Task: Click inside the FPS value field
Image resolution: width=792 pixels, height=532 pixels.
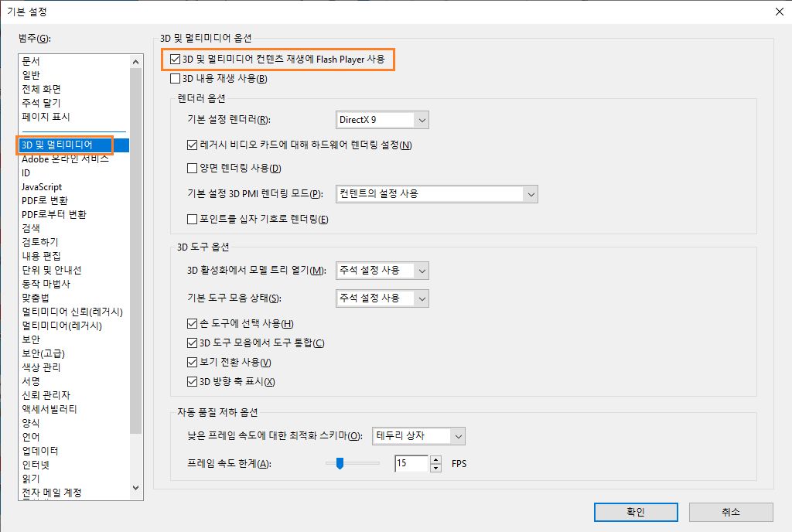Action: pyautogui.click(x=410, y=463)
